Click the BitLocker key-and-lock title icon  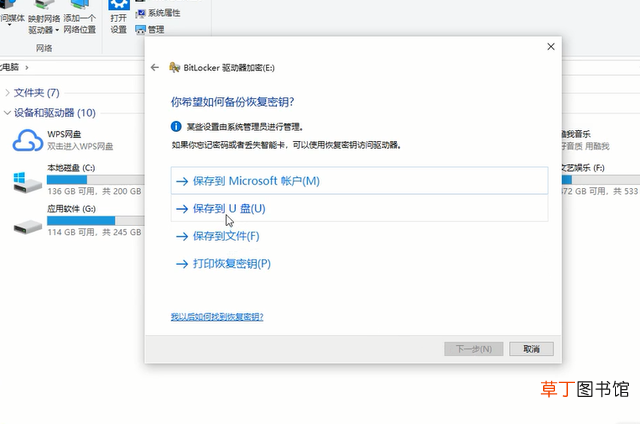pos(174,67)
